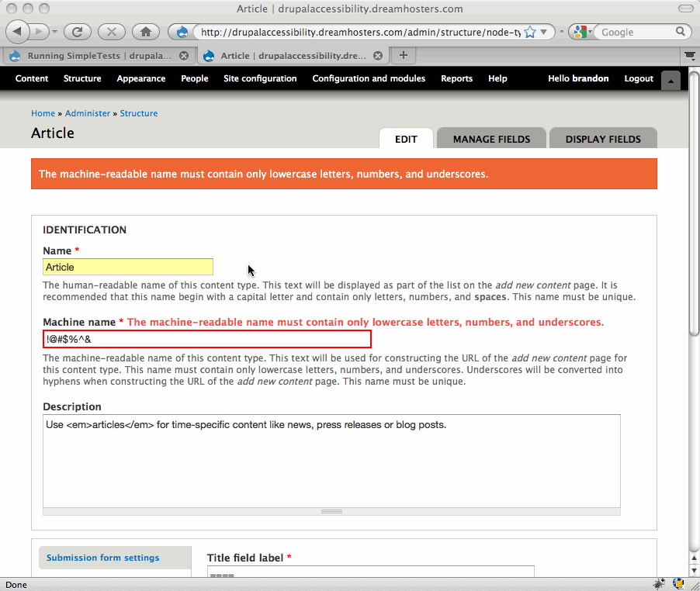Click the browser Forward arrow button
The width and height of the screenshot is (700, 591).
(x=40, y=32)
